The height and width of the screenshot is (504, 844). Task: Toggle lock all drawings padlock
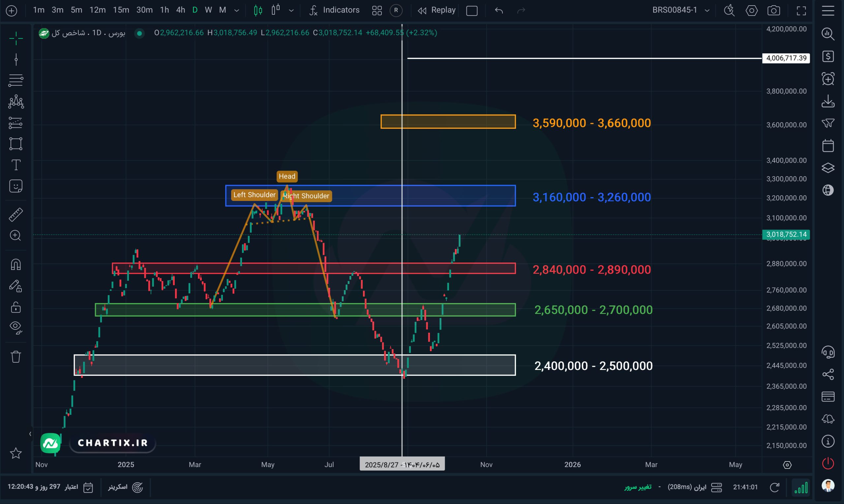(x=15, y=307)
